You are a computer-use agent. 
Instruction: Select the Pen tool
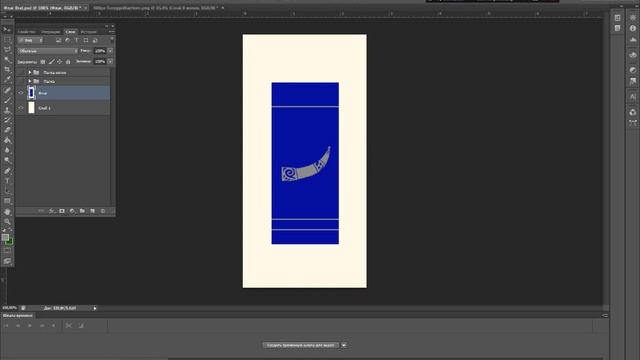(x=7, y=171)
